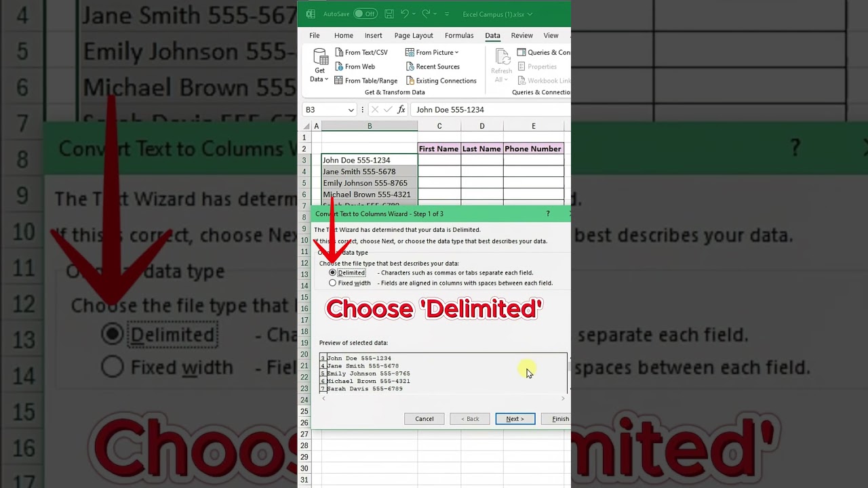
Task: Click the Queries & Connections icon
Action: [x=521, y=52]
